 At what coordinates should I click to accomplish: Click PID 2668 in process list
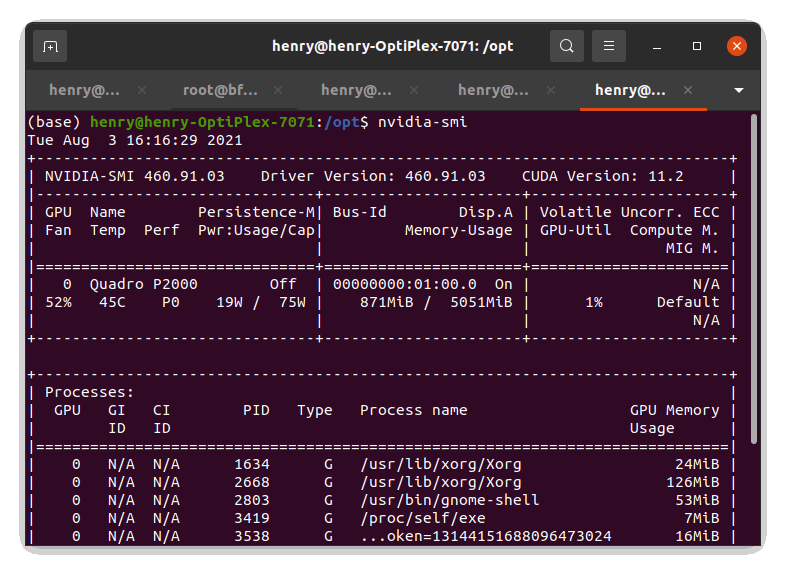tap(252, 483)
